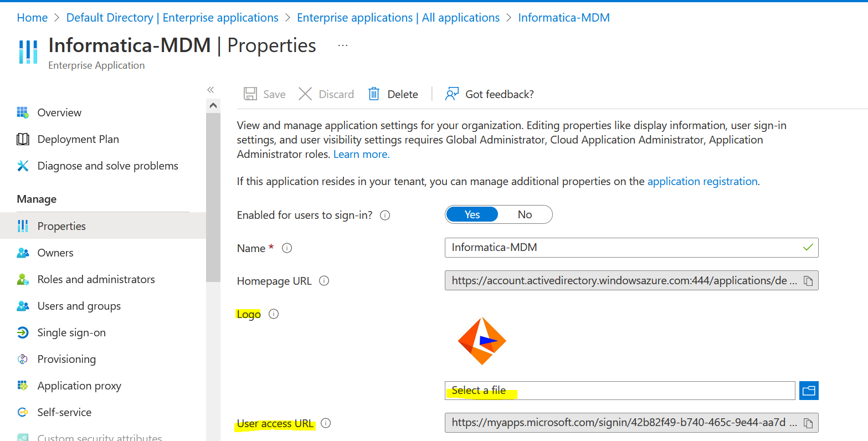Click the Discard button label
The width and height of the screenshot is (868, 441).
click(336, 94)
